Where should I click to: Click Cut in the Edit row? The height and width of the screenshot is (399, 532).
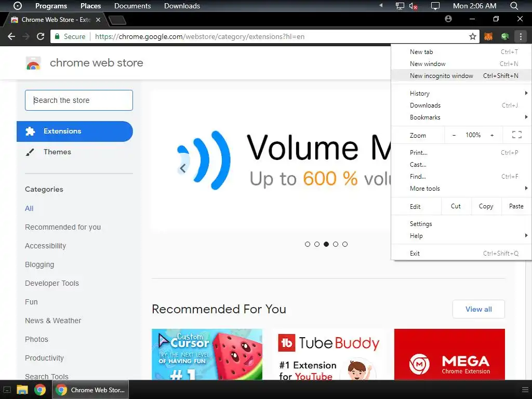click(456, 206)
